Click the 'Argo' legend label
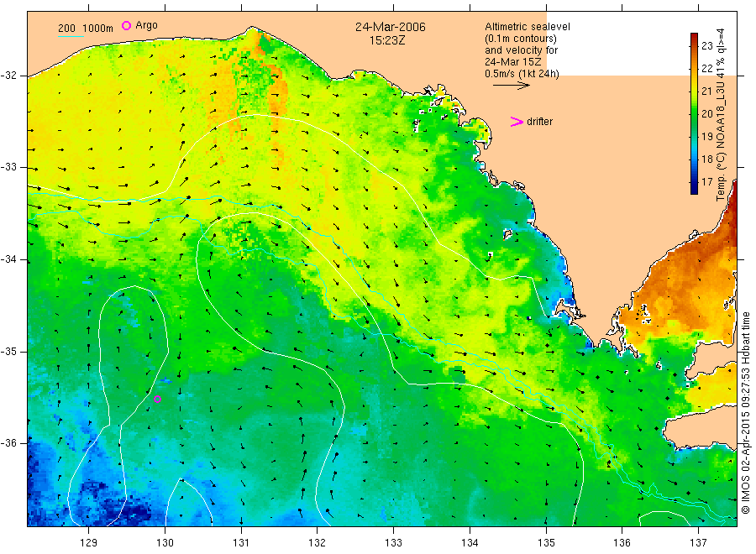The width and height of the screenshot is (756, 554). [146, 25]
